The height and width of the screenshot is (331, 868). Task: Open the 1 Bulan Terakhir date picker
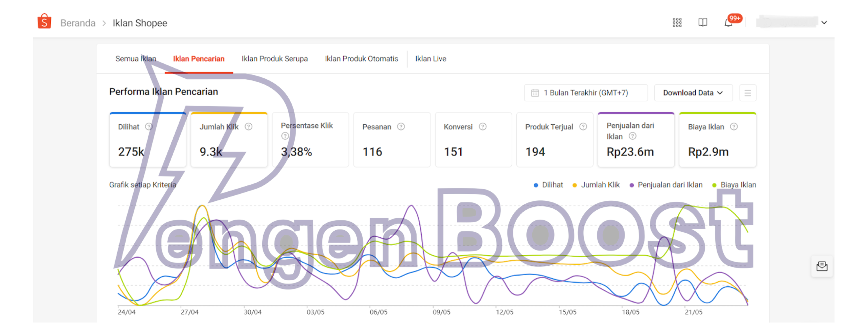click(x=585, y=93)
